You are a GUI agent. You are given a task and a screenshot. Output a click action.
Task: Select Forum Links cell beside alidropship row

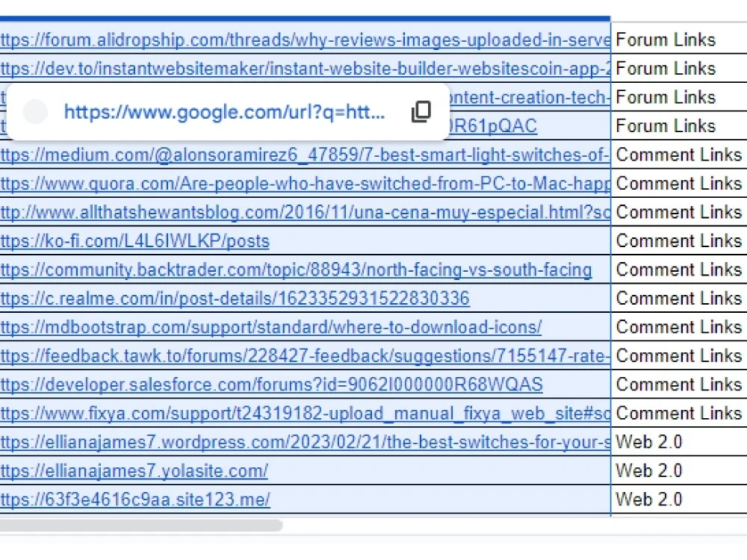pos(679,40)
